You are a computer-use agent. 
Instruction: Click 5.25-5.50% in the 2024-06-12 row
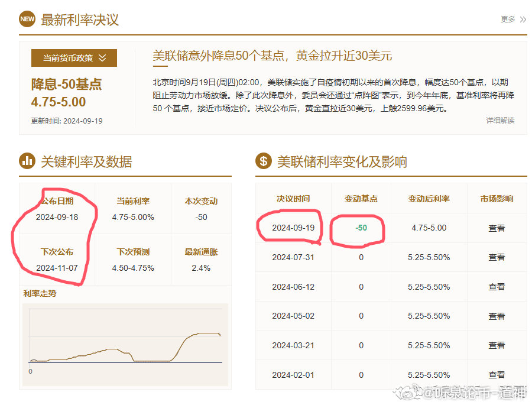pyautogui.click(x=429, y=287)
